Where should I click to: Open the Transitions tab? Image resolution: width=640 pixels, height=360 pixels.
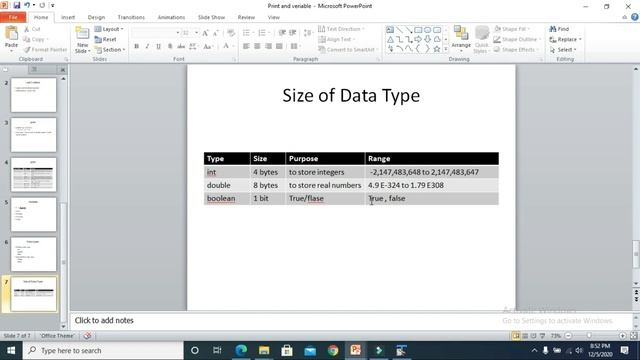pyautogui.click(x=131, y=17)
